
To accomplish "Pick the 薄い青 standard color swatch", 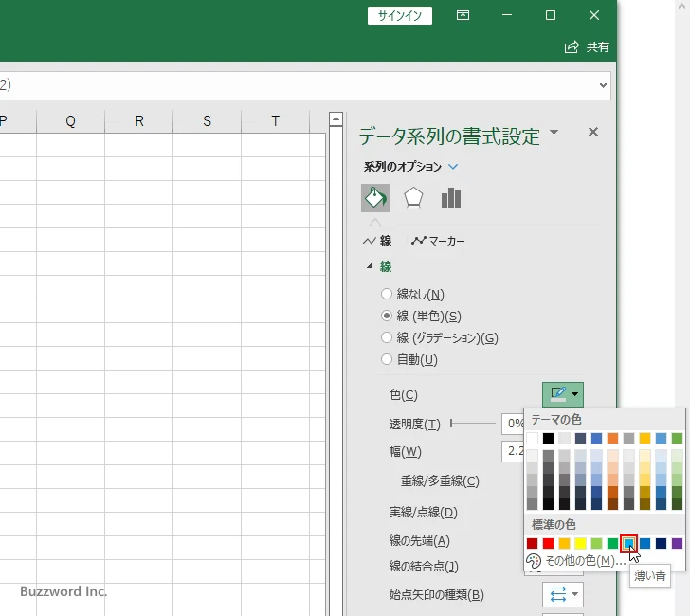I will (x=628, y=543).
